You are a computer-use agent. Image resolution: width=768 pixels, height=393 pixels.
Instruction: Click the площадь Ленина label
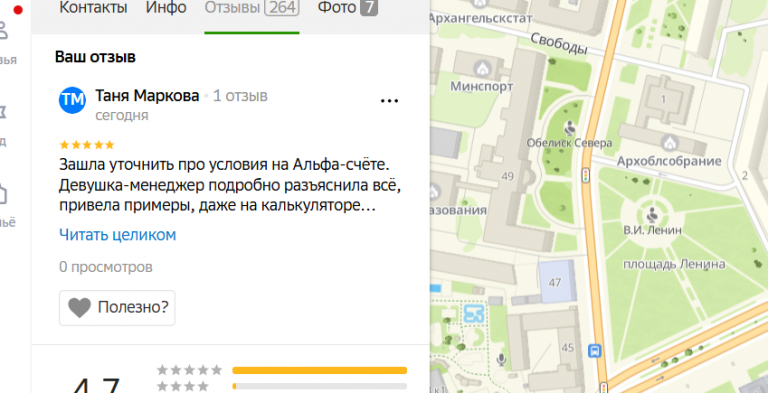coord(674,265)
